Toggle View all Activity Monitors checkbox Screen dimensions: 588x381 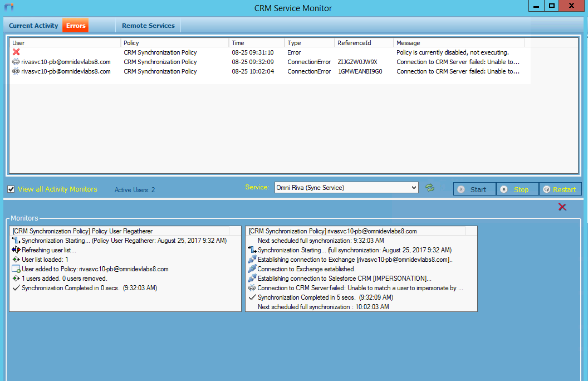11,189
